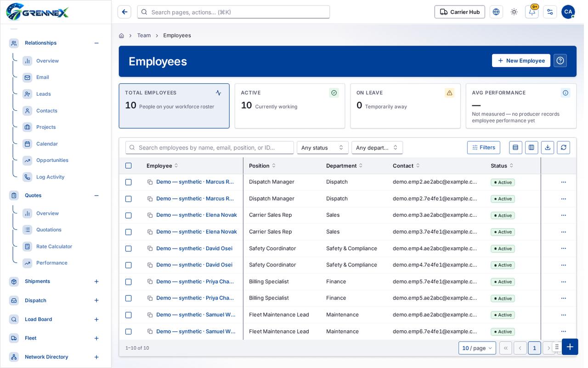Screen dimensions: 588x368
Task: Expand the Shipments sidebar section
Action: [x=96, y=282]
